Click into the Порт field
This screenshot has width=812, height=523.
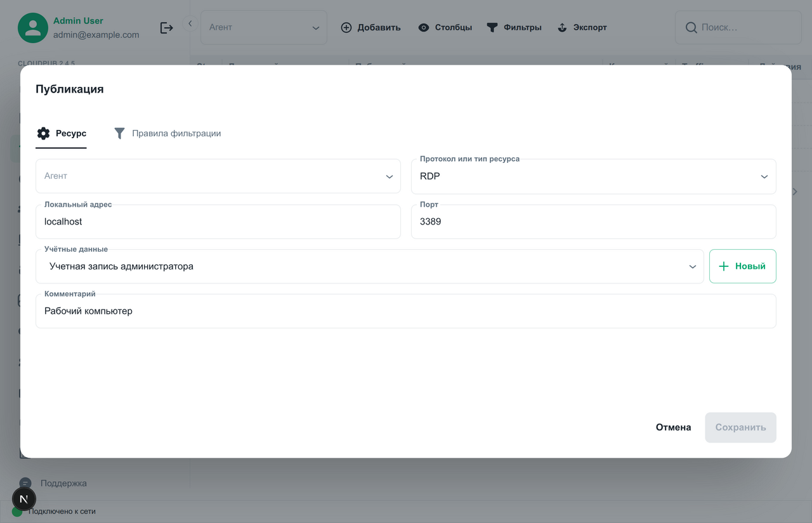point(593,222)
